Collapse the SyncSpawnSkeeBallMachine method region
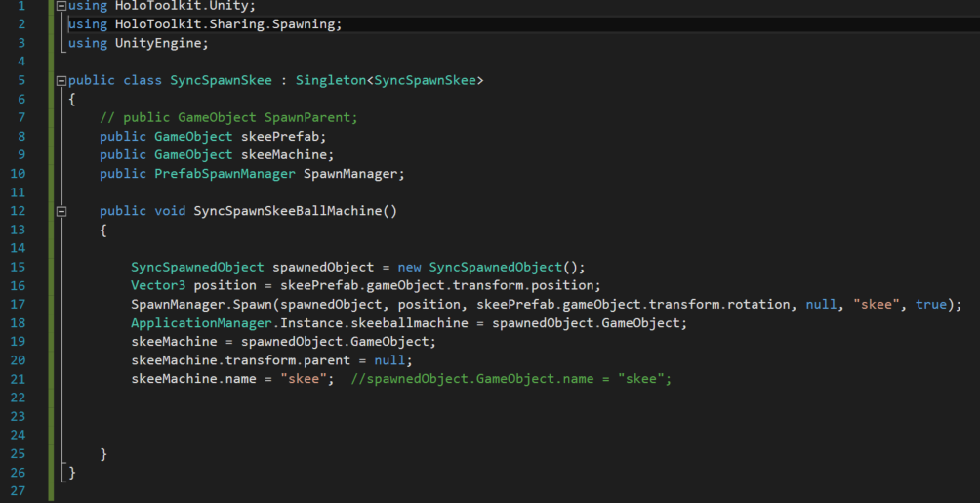This screenshot has height=503, width=980. click(61, 211)
